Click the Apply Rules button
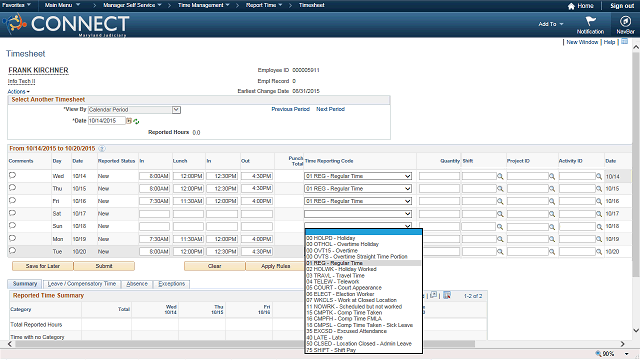 [x=276, y=266]
